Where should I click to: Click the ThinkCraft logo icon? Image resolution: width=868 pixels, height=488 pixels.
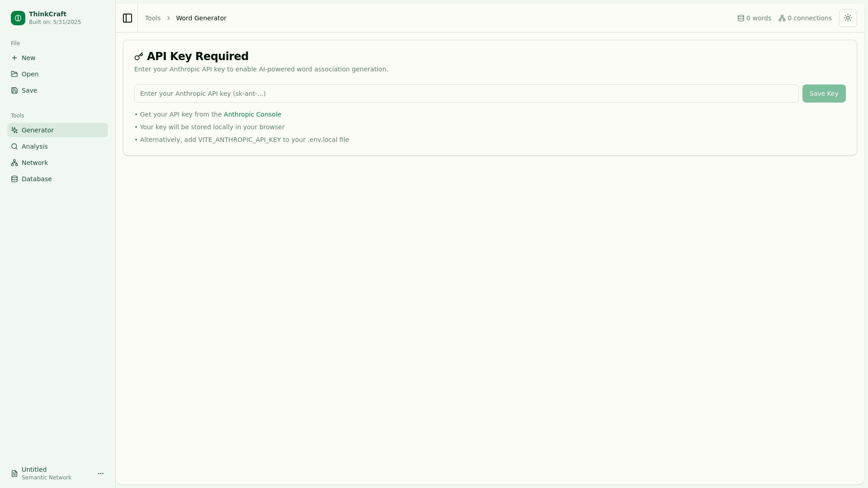[x=18, y=18]
